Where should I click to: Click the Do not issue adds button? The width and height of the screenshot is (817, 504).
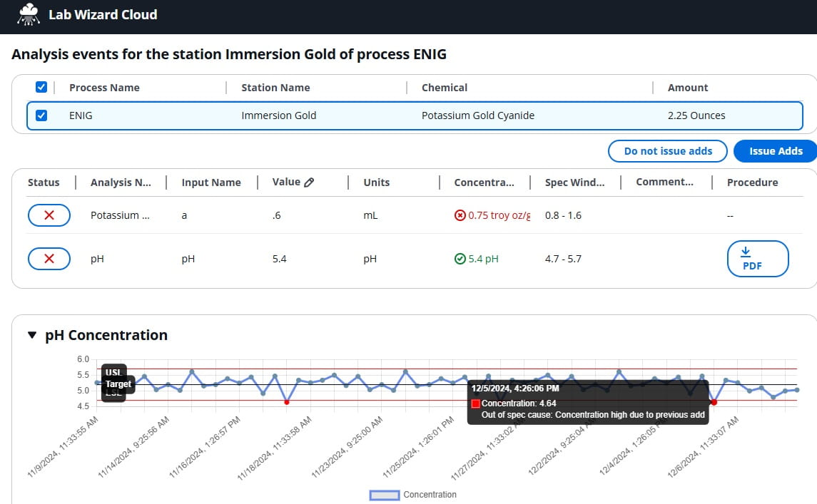pos(667,151)
